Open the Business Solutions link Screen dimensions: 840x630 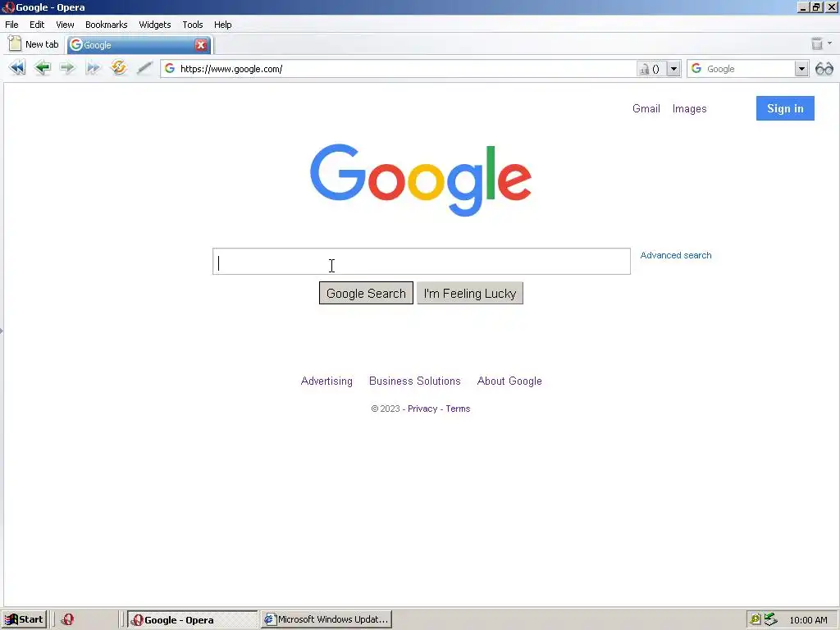tap(414, 381)
